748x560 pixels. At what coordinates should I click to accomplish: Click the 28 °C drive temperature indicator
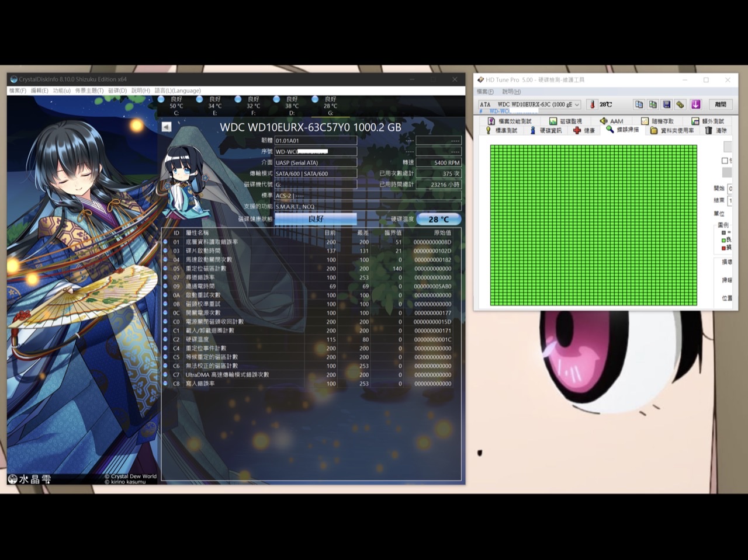point(438,219)
